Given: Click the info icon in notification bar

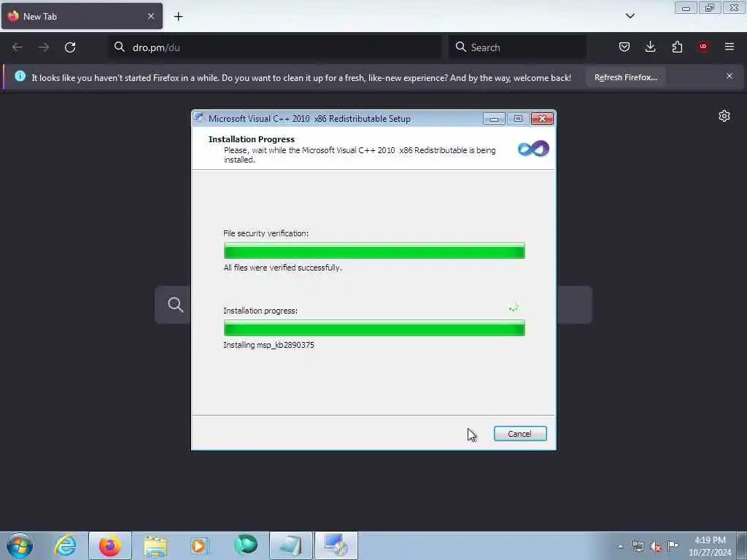Looking at the screenshot, I should 20,76.
